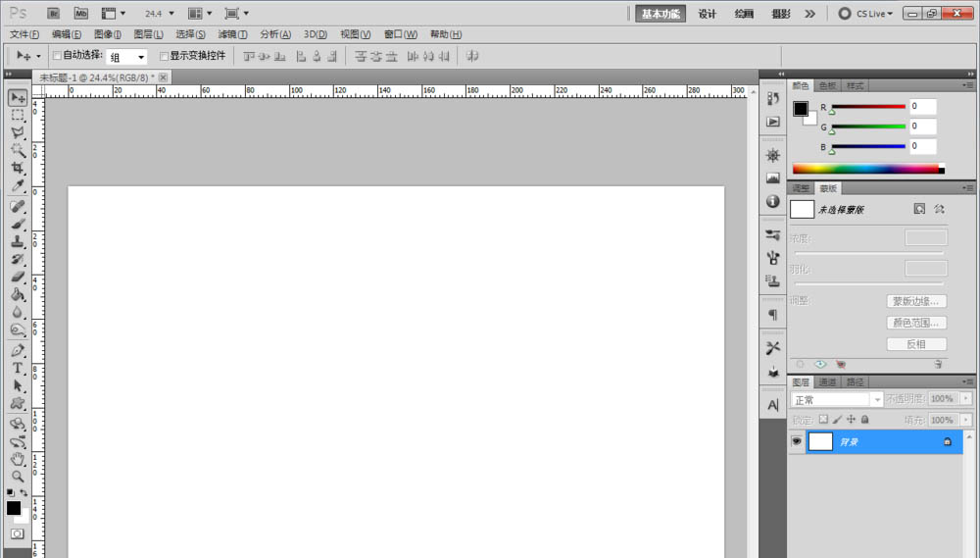Switch to the 路径 tab
This screenshot has height=558, width=980.
(x=855, y=382)
